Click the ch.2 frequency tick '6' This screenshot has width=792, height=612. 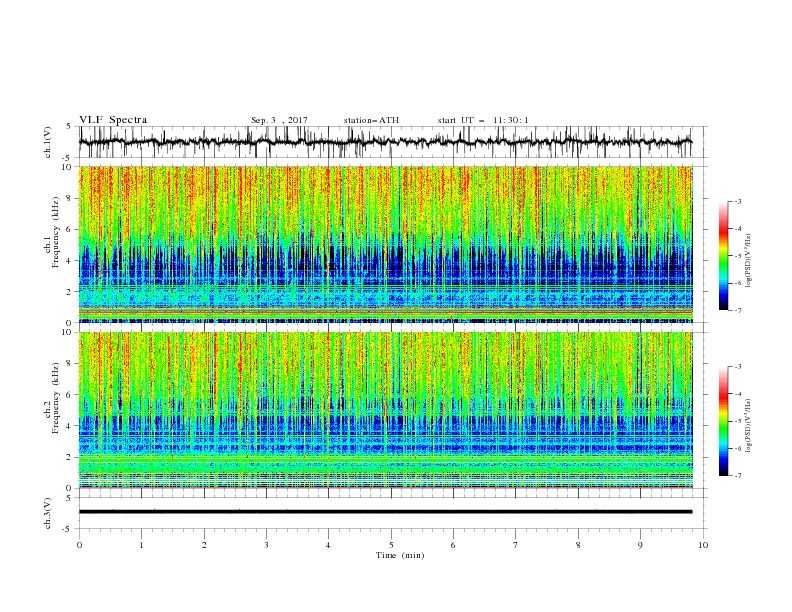(x=70, y=395)
